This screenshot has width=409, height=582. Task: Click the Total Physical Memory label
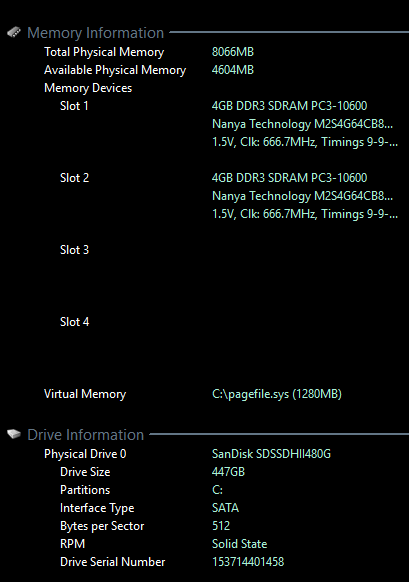[x=104, y=52]
